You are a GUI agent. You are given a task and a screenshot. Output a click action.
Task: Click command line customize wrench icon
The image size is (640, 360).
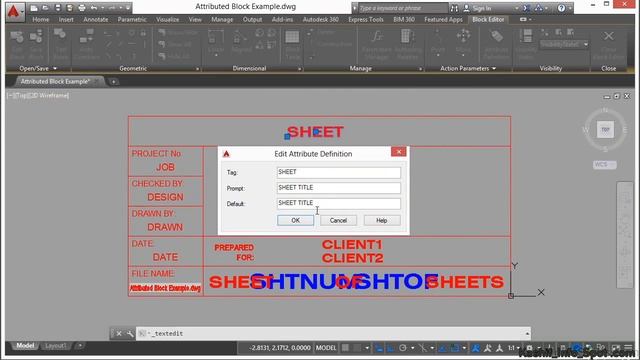coord(130,334)
